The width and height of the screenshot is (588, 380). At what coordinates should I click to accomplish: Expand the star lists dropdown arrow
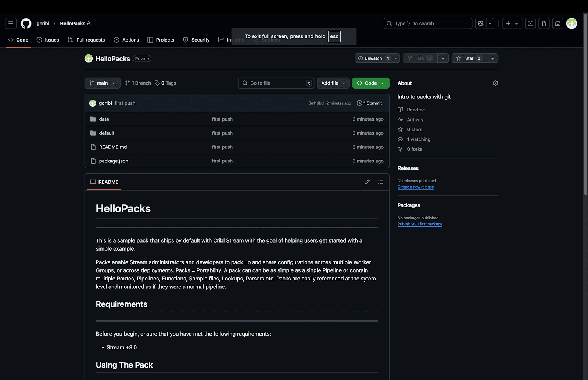pyautogui.click(x=492, y=58)
